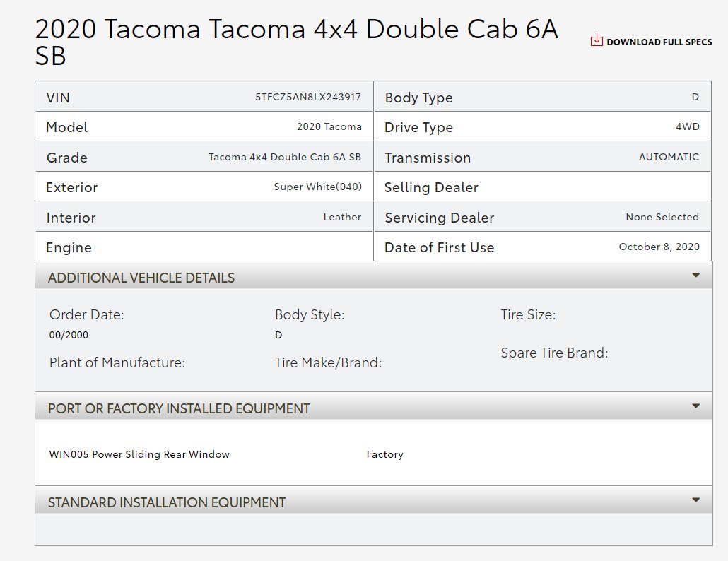The image size is (728, 561).
Task: Click the 'Transmission' row label
Action: click(x=428, y=158)
